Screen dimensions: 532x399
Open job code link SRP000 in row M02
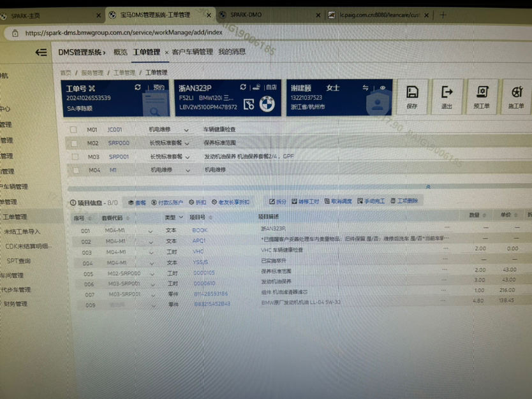(x=119, y=143)
